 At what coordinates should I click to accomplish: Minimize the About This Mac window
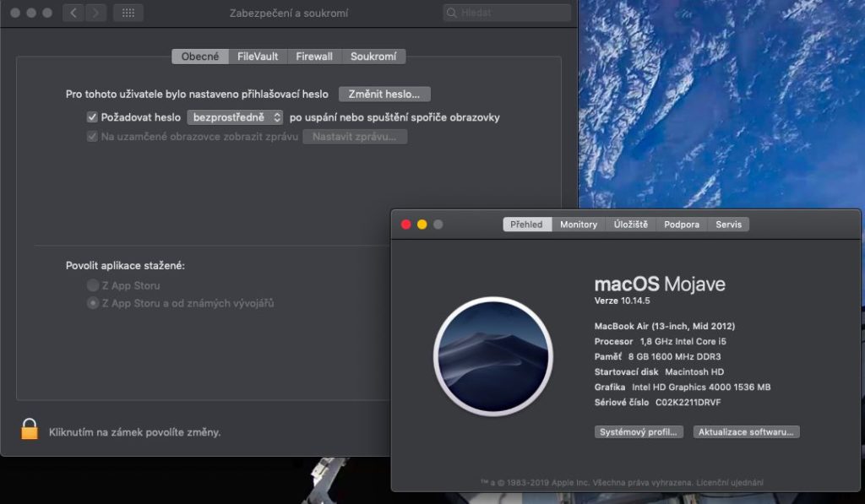click(422, 225)
